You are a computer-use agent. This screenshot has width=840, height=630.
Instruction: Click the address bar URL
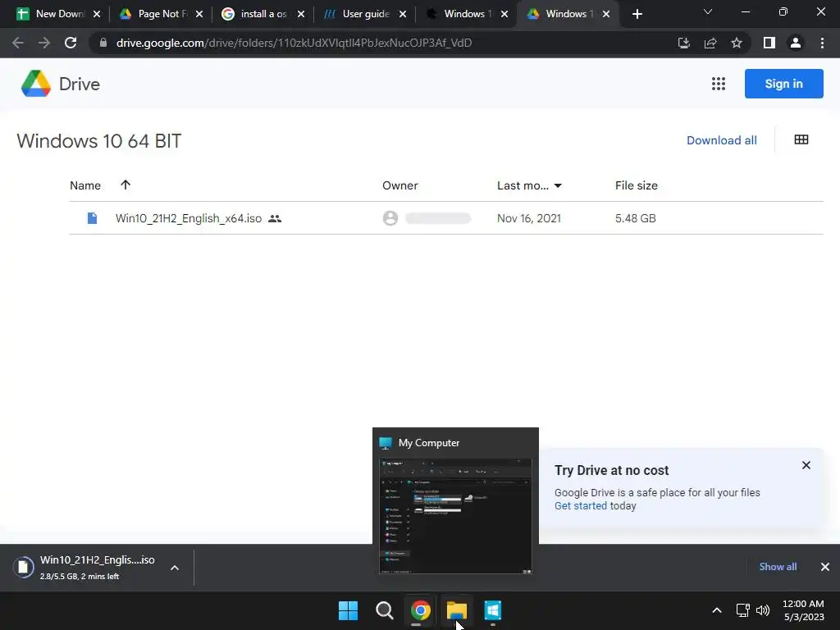tap(294, 43)
